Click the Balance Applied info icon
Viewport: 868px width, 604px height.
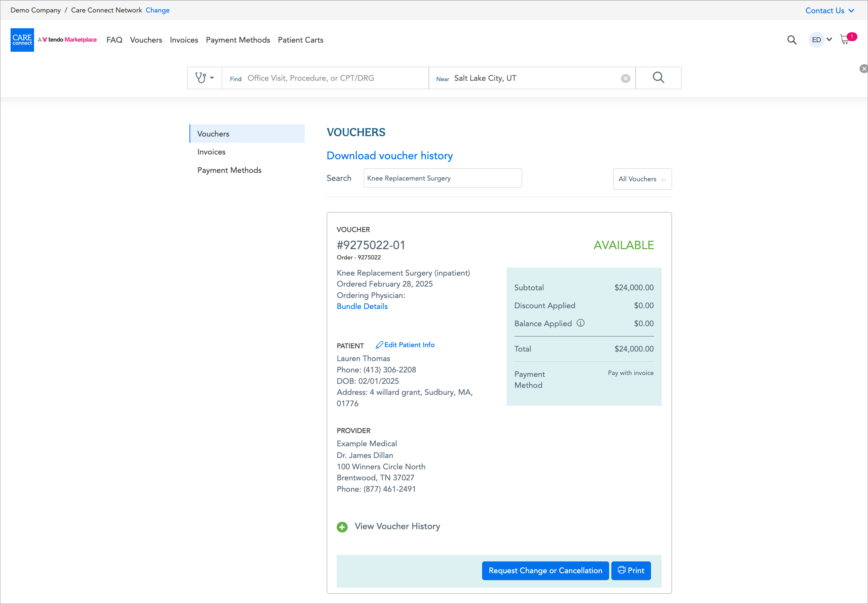pos(580,323)
